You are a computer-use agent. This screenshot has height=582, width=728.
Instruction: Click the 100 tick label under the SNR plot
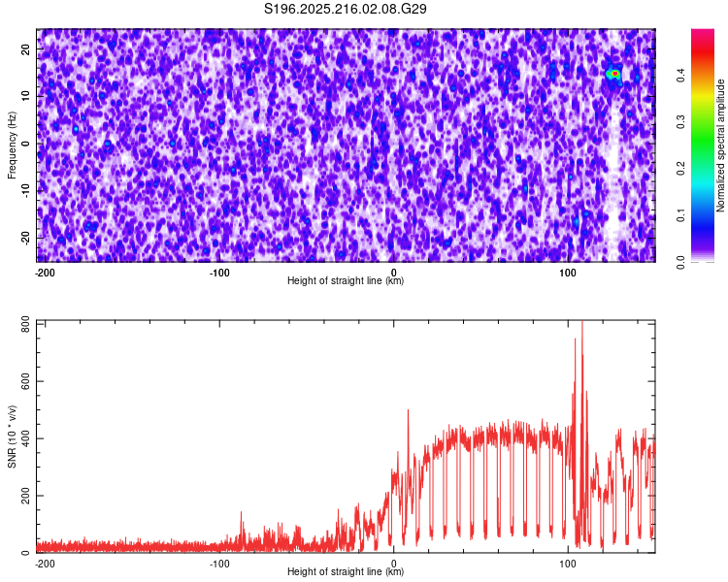pos(568,564)
